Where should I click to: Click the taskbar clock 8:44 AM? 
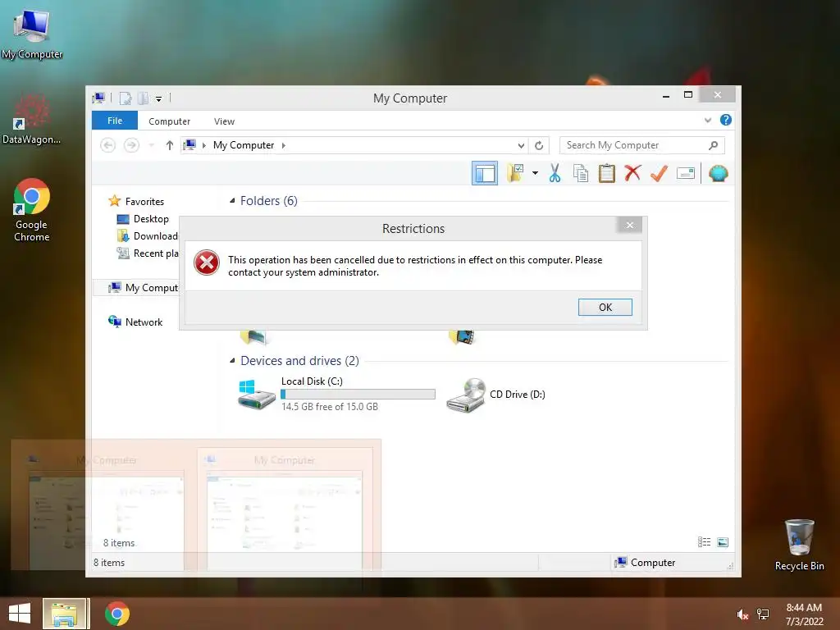804,608
